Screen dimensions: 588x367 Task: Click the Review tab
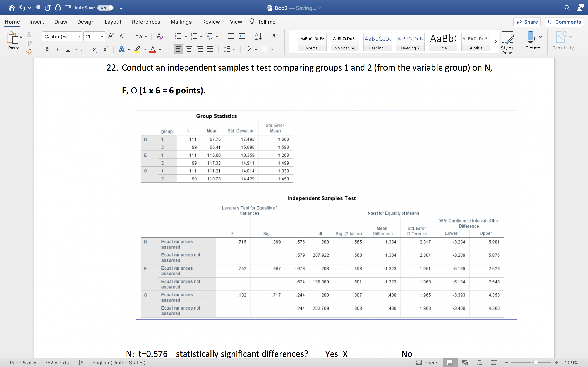211,22
